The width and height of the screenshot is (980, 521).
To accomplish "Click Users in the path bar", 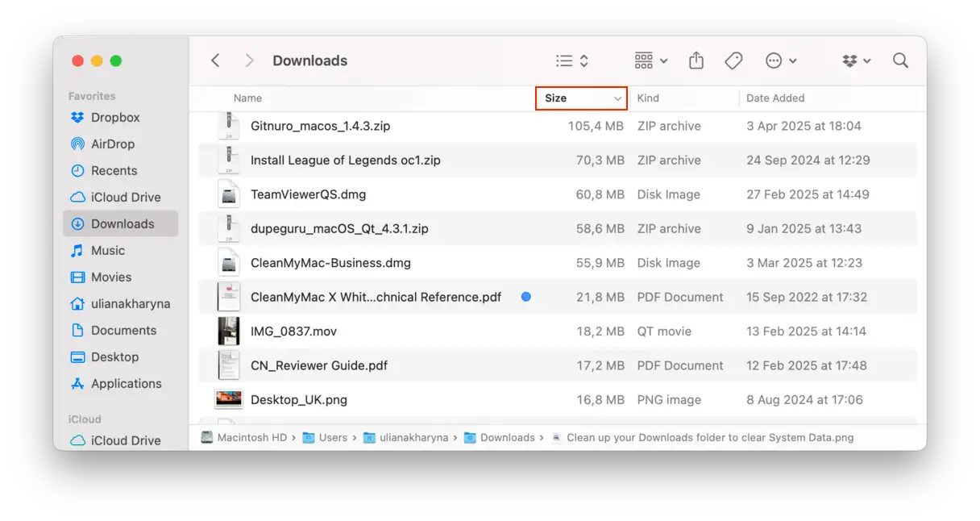I will (332, 437).
